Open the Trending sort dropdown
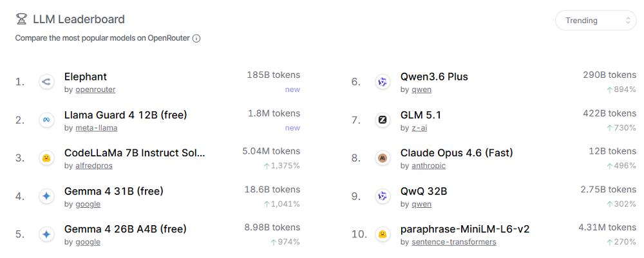Screen dimensions: 644x258 tap(596, 21)
